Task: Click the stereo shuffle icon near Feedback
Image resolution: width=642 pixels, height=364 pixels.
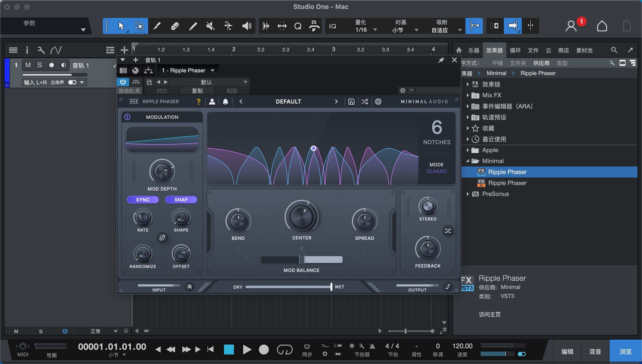Action: (448, 231)
